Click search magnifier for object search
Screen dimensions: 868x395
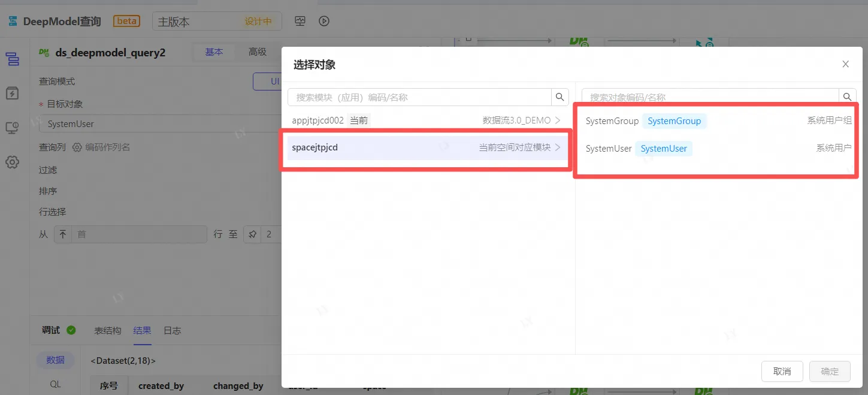pos(847,97)
